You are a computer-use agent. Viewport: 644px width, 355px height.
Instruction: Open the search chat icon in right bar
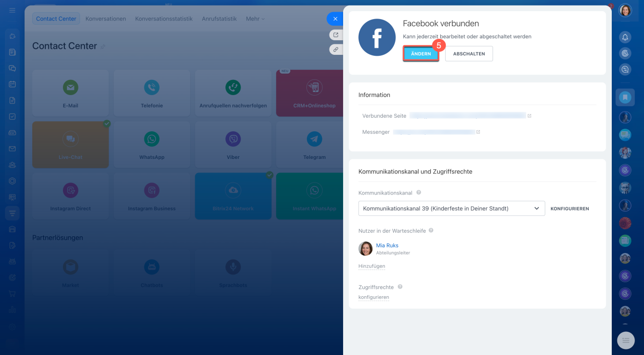tap(625, 69)
